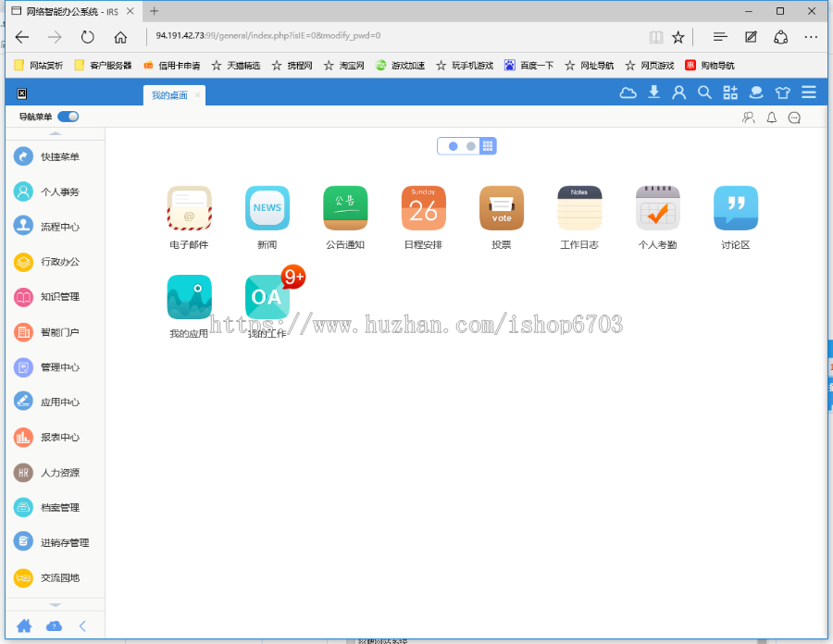Open 应用中心 in sidebar

[x=55, y=402]
